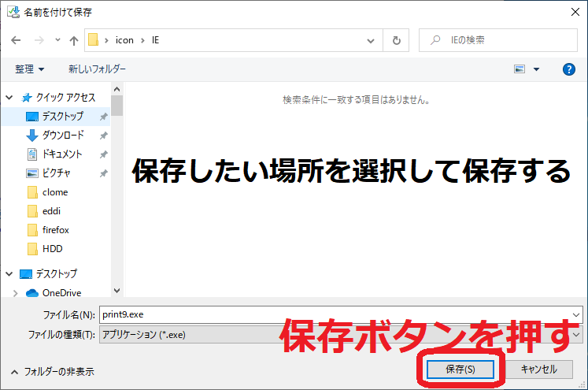This screenshot has width=588, height=390.
Task: Refresh the current folder view
Action: 397,40
